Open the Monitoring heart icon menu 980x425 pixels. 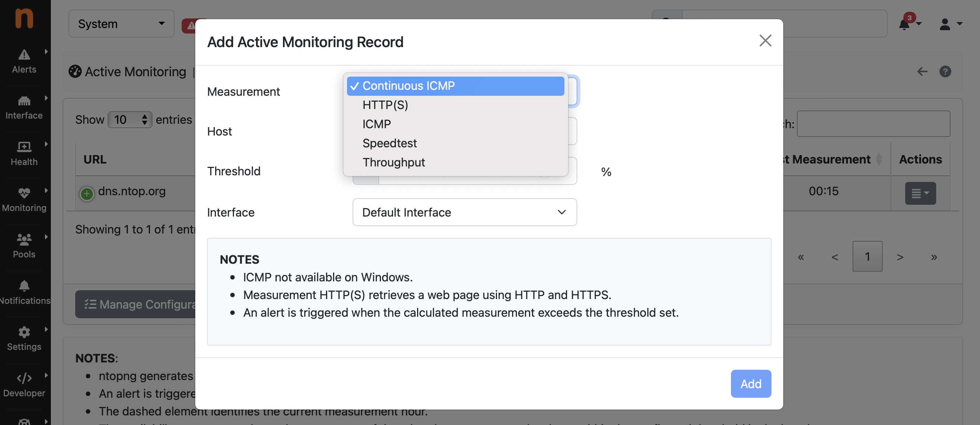pos(24,200)
